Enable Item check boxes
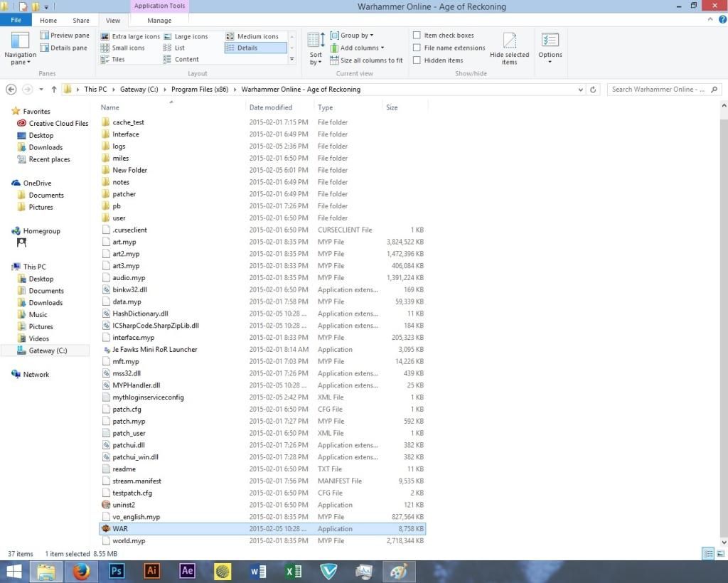 coord(417,36)
